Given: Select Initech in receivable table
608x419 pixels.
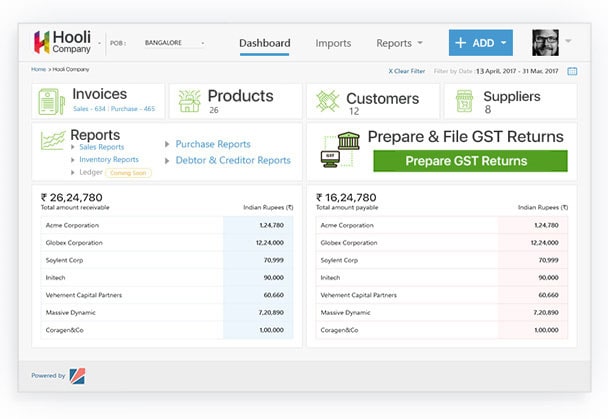Looking at the screenshot, I should [x=167, y=278].
